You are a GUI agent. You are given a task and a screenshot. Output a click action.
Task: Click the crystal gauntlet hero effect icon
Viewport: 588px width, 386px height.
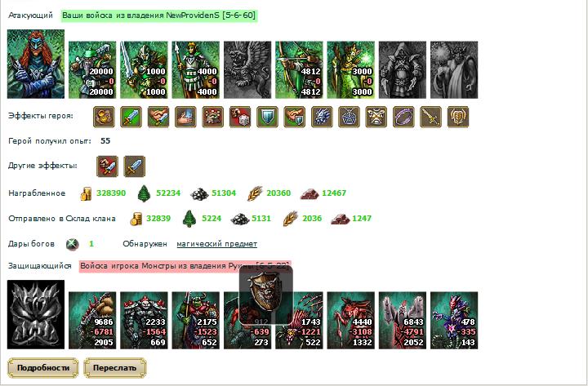coord(322,117)
